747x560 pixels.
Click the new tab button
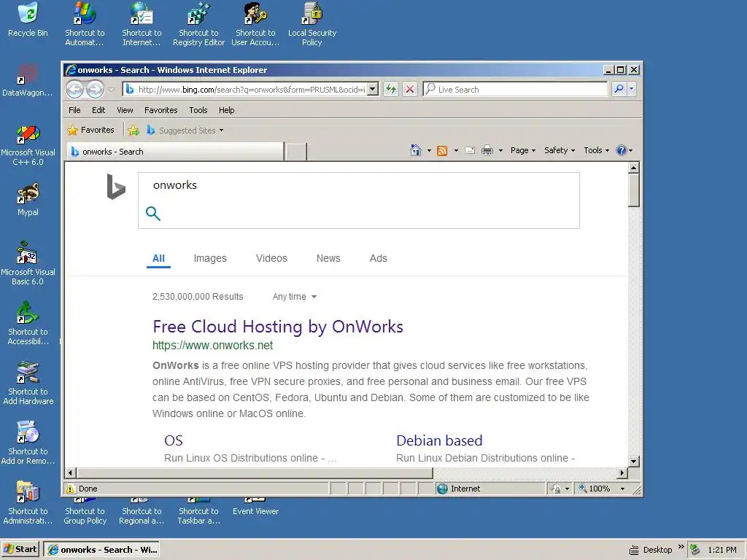[x=296, y=152]
